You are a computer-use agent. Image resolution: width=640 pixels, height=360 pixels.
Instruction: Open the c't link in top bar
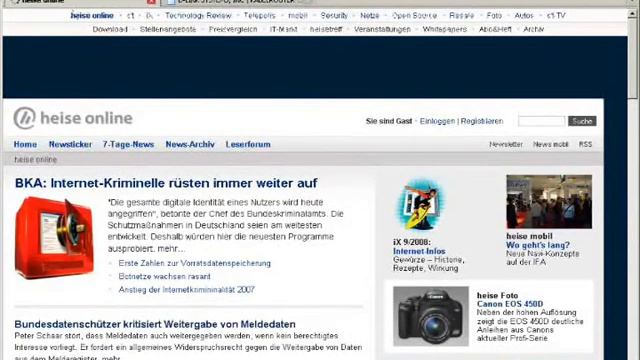(x=130, y=16)
